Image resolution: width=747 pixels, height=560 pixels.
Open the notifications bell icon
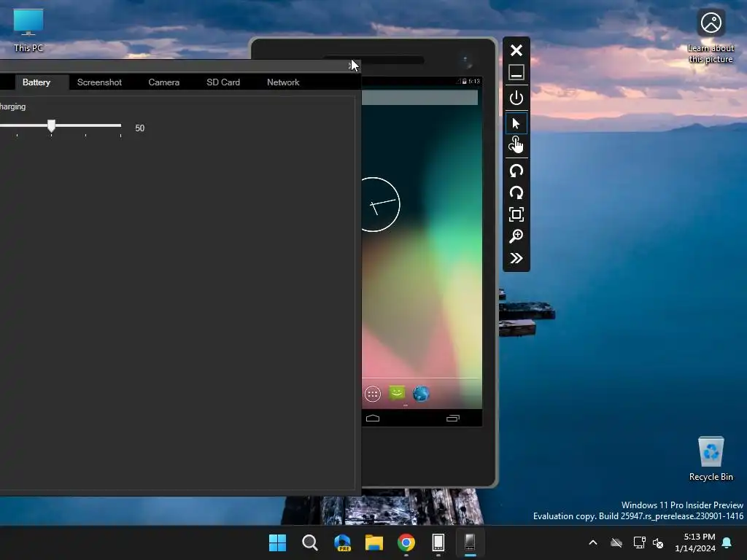(727, 542)
